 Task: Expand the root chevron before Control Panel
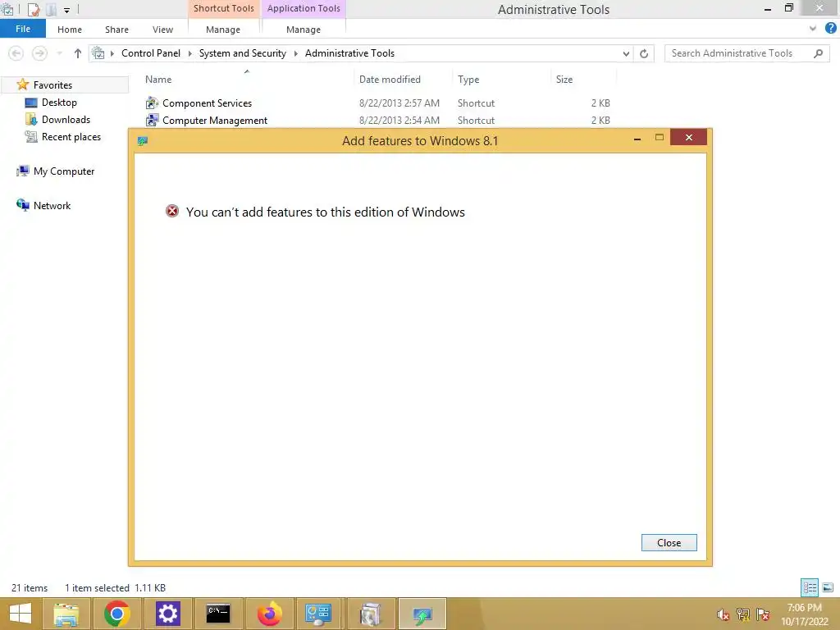click(112, 53)
